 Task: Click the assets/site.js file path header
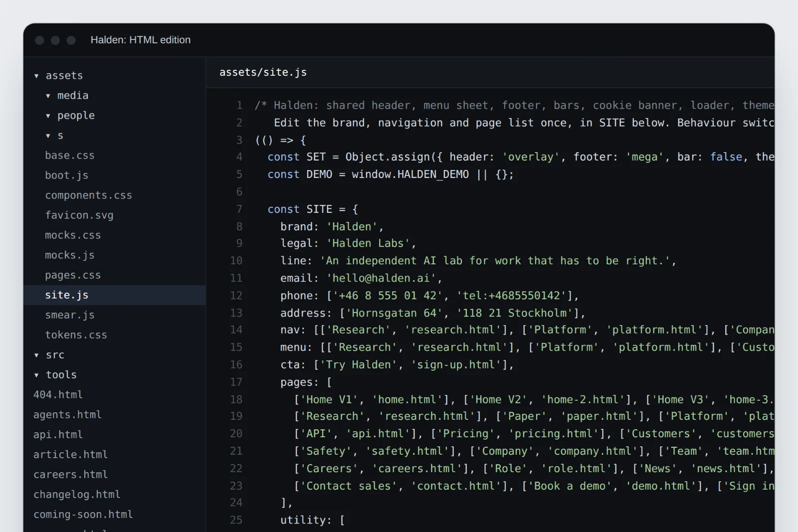[263, 72]
